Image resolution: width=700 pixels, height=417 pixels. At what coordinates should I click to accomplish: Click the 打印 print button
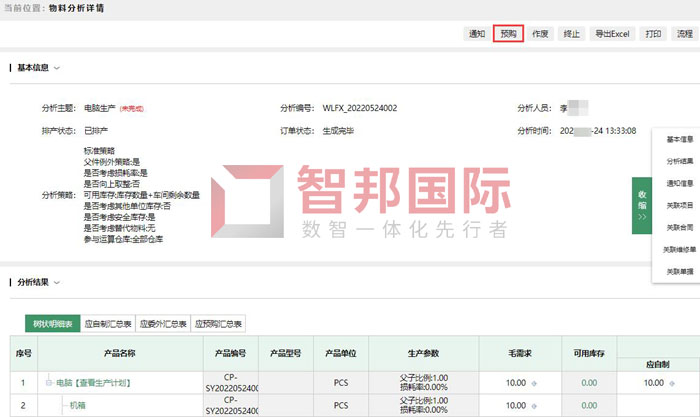coord(653,33)
